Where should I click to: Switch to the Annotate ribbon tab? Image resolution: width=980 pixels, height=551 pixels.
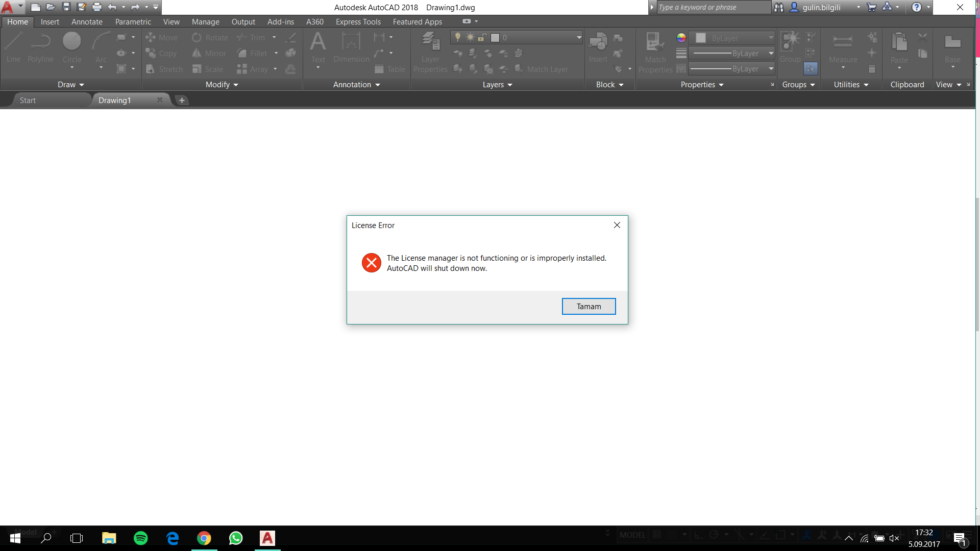click(87, 22)
